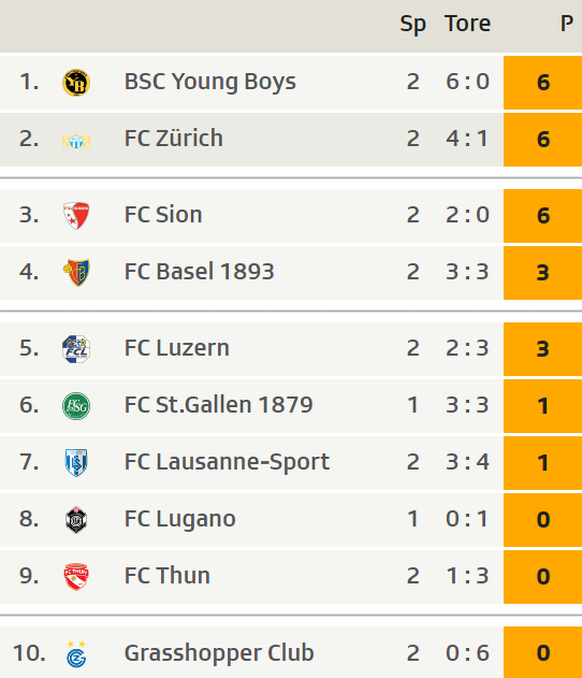Click the green FC St.Gallen logo

click(x=76, y=406)
